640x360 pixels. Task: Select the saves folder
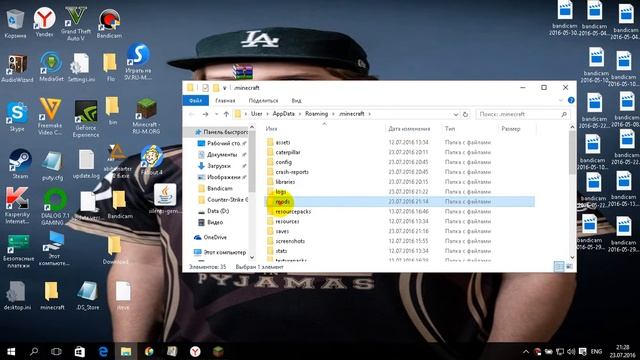click(282, 231)
